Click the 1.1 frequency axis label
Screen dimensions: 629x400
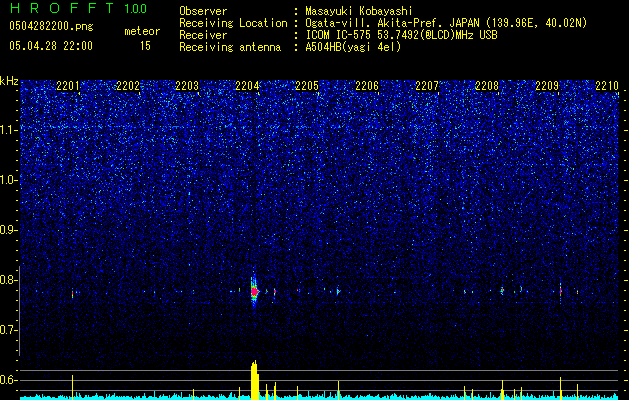tap(9, 130)
